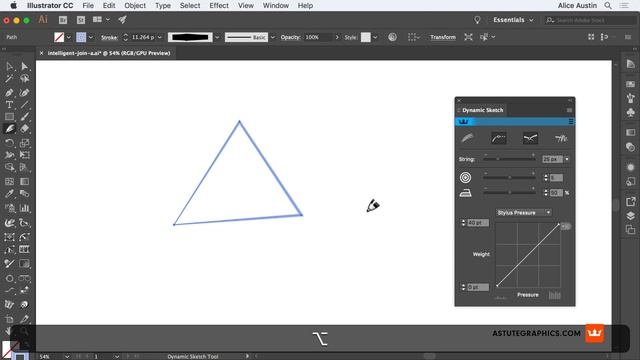Image resolution: width=640 pixels, height=360 pixels.
Task: Select the Selection tool arrow
Action: pos(9,66)
